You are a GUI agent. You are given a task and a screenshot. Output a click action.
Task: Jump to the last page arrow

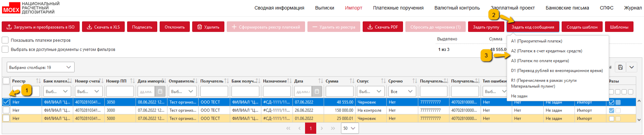point(333,128)
